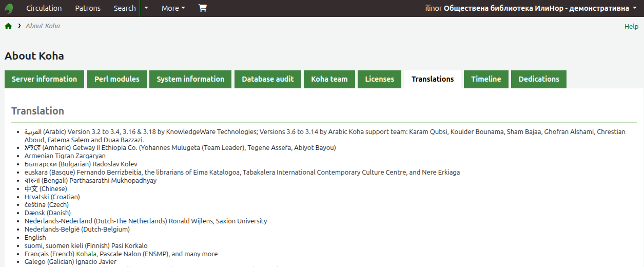The width and height of the screenshot is (644, 267).
Task: Click the Arabic KnowledgeWare Technologies entry
Action: (x=325, y=136)
